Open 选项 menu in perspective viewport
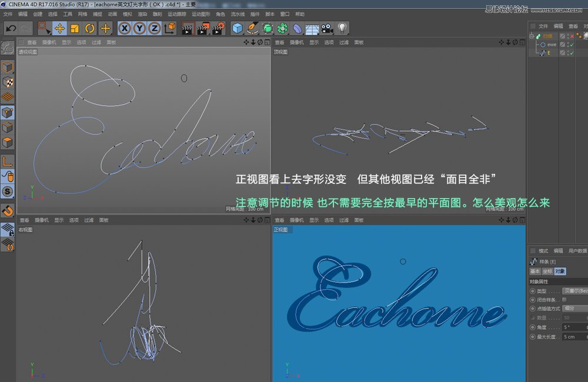The width and height of the screenshot is (588, 382). click(81, 42)
